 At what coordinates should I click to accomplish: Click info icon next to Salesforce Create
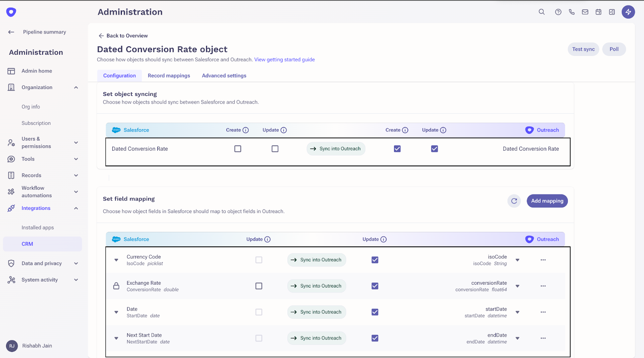click(x=246, y=130)
